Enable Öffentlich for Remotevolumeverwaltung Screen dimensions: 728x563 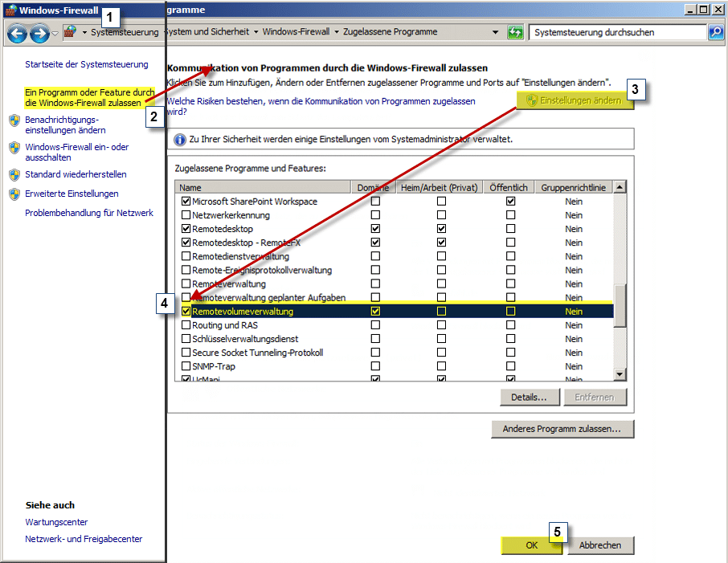pos(511,312)
